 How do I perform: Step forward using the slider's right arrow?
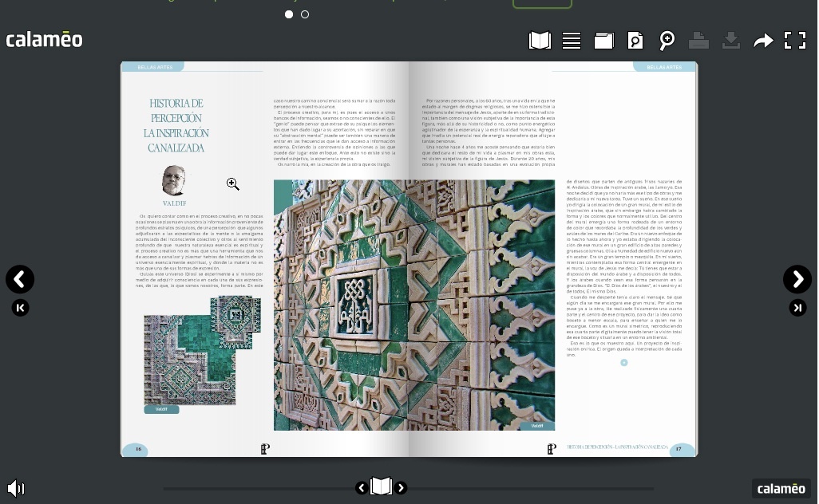tap(401, 488)
